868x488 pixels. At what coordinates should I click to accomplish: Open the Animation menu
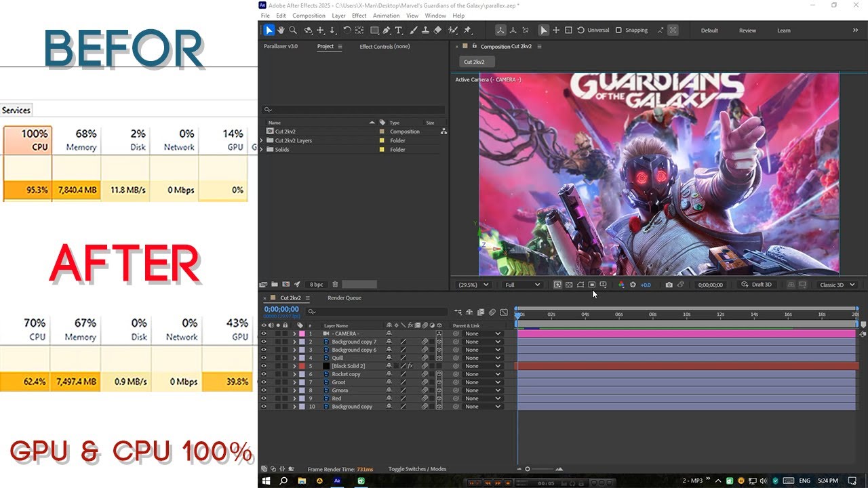tap(387, 16)
